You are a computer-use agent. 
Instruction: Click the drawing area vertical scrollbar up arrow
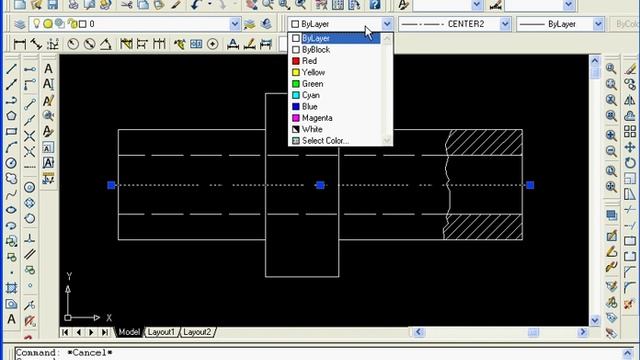595,61
